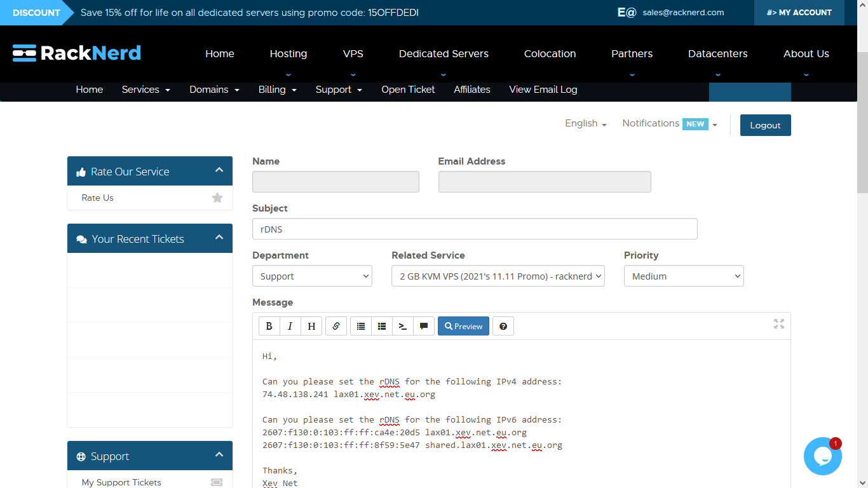Click the Logout button
This screenshot has width=868, height=488.
[x=765, y=125]
